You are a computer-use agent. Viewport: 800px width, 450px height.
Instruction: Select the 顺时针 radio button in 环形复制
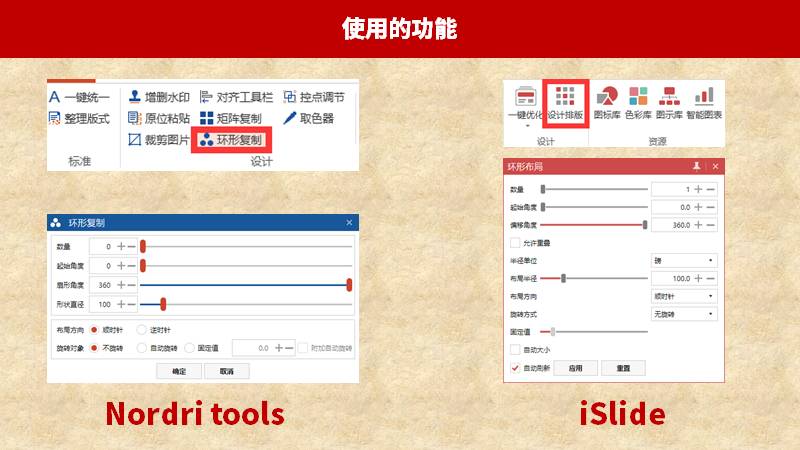pyautogui.click(x=94, y=330)
